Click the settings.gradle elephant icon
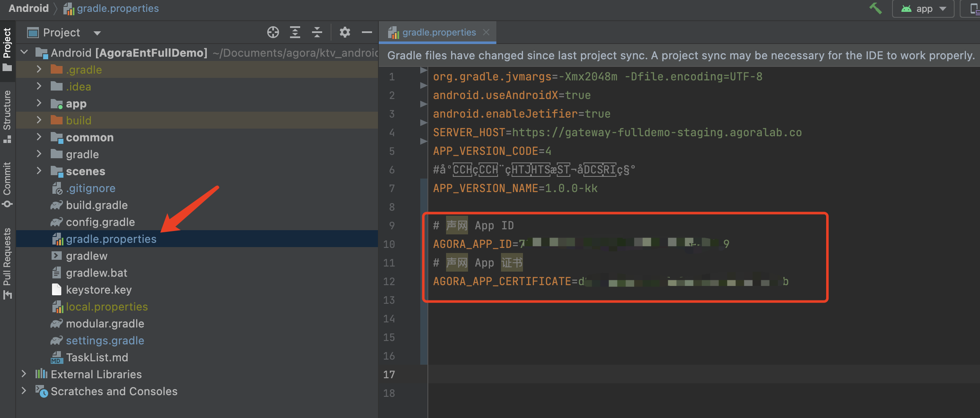Viewport: 980px width, 418px height. click(57, 341)
